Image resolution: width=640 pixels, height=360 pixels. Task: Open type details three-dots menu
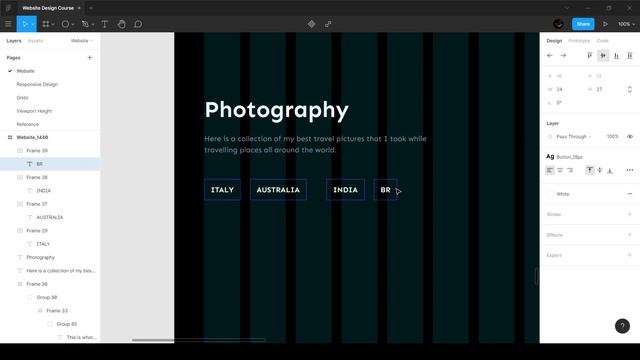pyautogui.click(x=629, y=170)
